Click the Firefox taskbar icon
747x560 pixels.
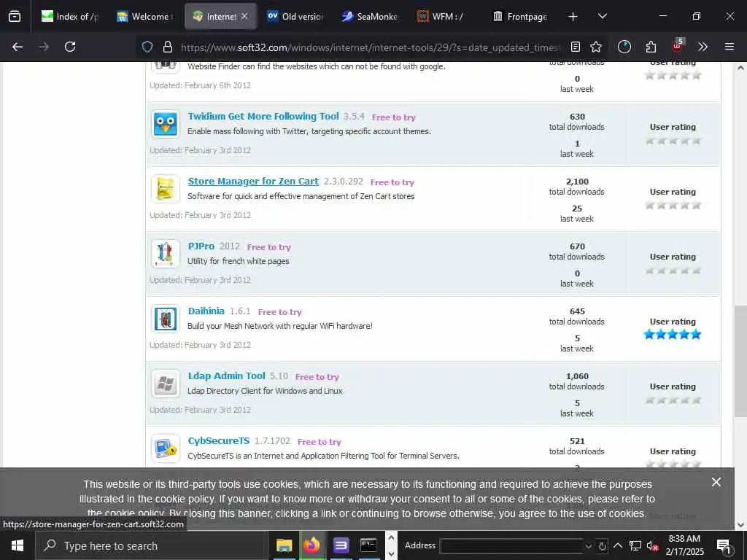click(312, 545)
